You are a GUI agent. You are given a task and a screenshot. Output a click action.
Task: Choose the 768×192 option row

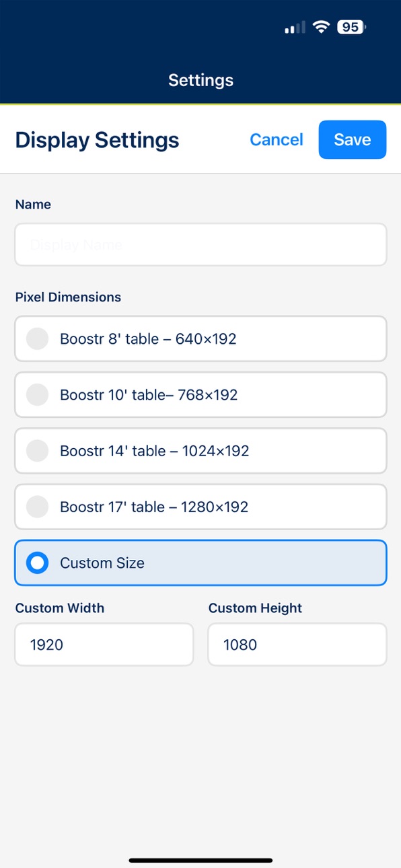[x=200, y=394]
